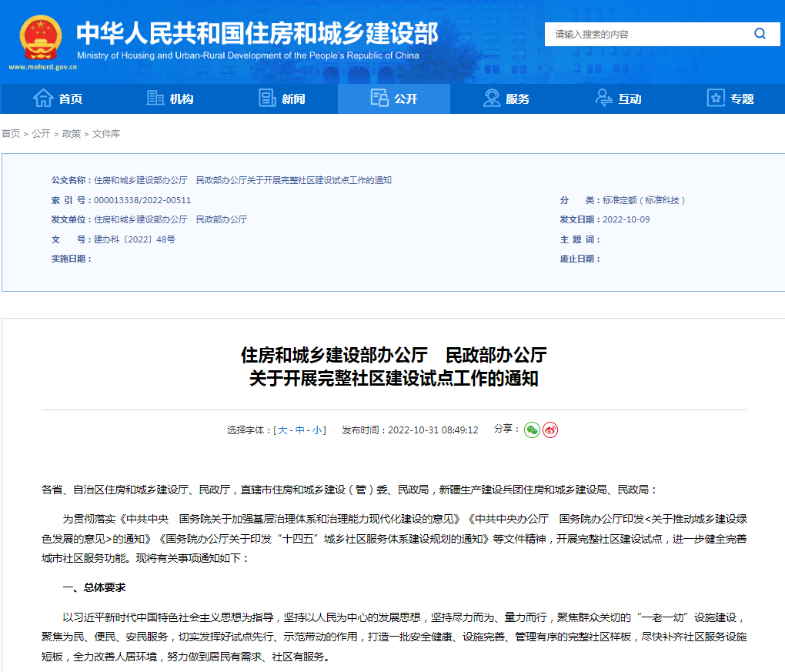Open the 政策 breadcrumb link
This screenshot has width=785, height=672.
pyautogui.click(x=70, y=134)
